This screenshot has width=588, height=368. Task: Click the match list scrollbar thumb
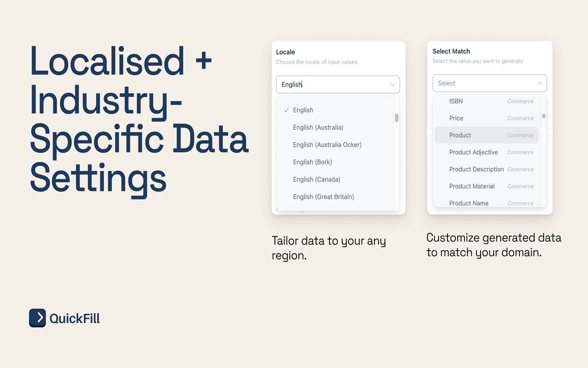(543, 116)
